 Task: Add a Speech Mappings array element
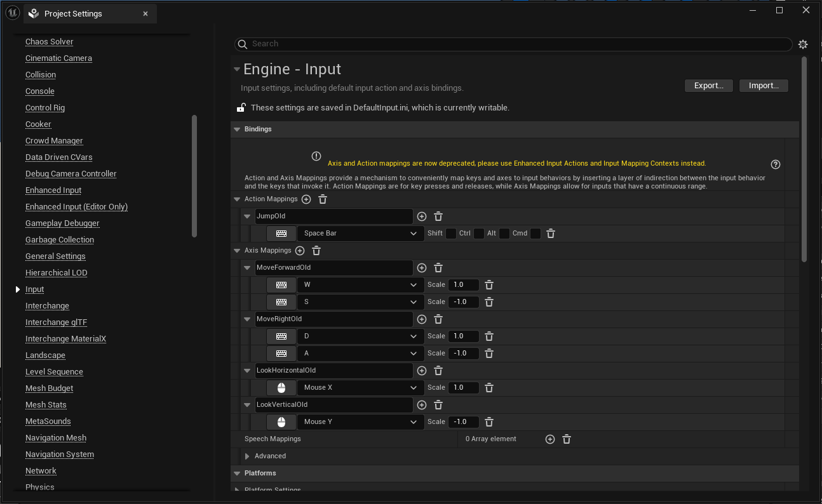pyautogui.click(x=550, y=439)
